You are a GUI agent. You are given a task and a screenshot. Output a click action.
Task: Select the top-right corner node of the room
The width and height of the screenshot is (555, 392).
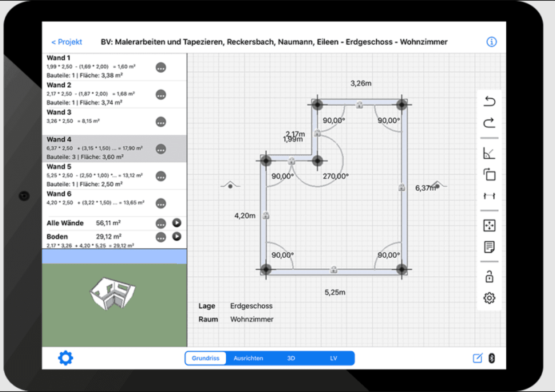pos(401,105)
